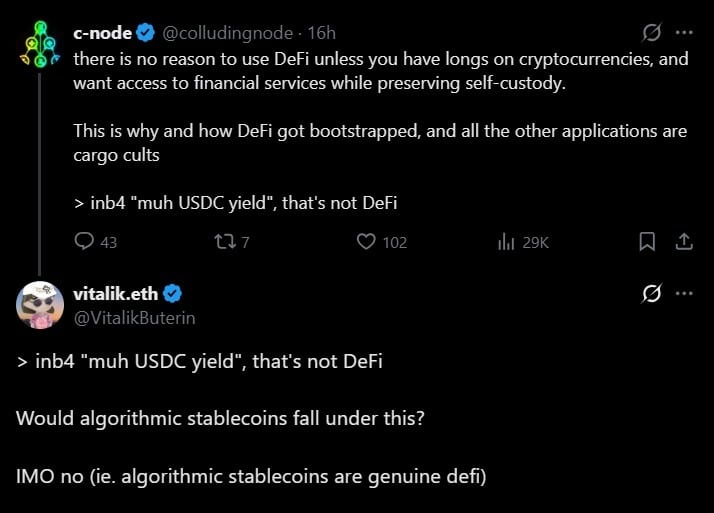Like c-node's post with 102 likes
Screen dimensions: 714x513
366,241
